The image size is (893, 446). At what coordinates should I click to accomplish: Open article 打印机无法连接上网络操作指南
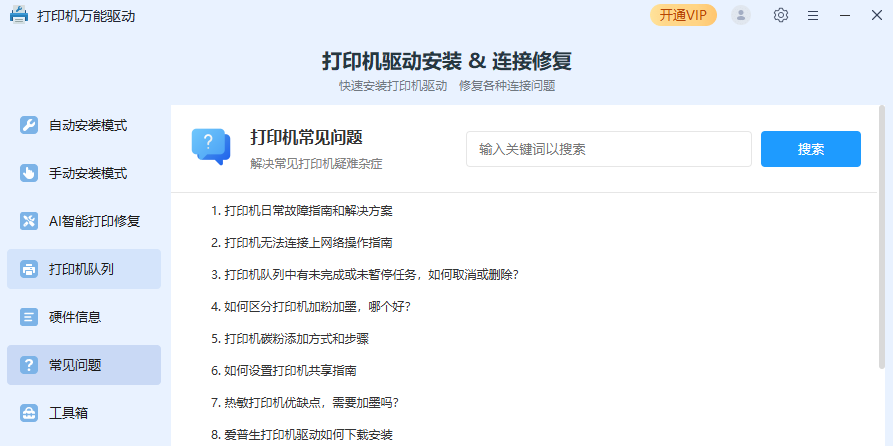click(x=302, y=243)
